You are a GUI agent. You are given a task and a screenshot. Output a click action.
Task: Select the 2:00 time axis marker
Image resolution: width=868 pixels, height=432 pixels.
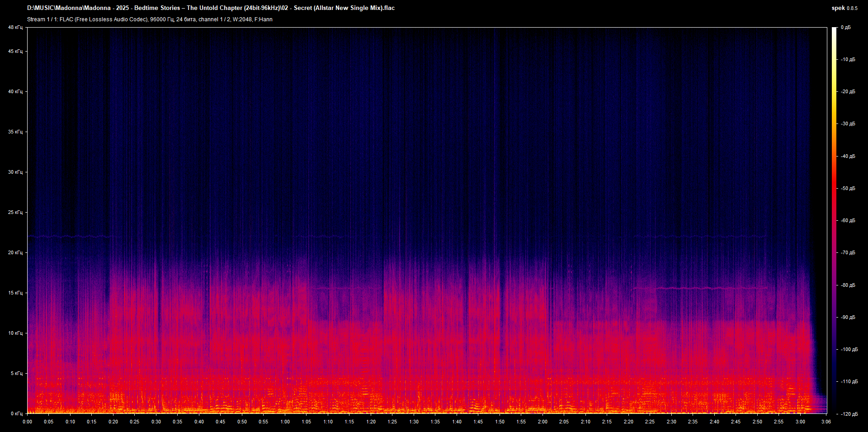pyautogui.click(x=542, y=422)
